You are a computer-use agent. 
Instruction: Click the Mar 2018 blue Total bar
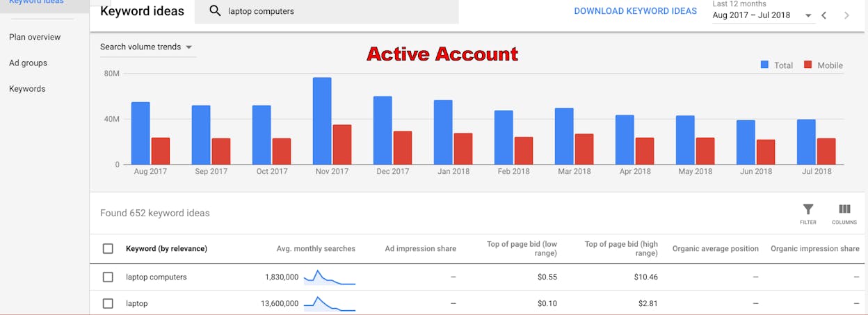pyautogui.click(x=564, y=136)
